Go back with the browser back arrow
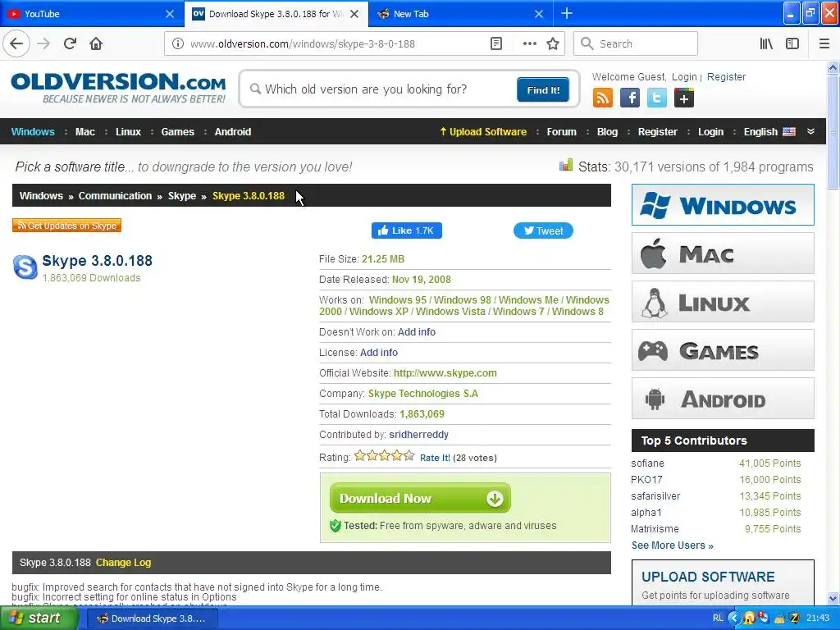 [x=16, y=43]
